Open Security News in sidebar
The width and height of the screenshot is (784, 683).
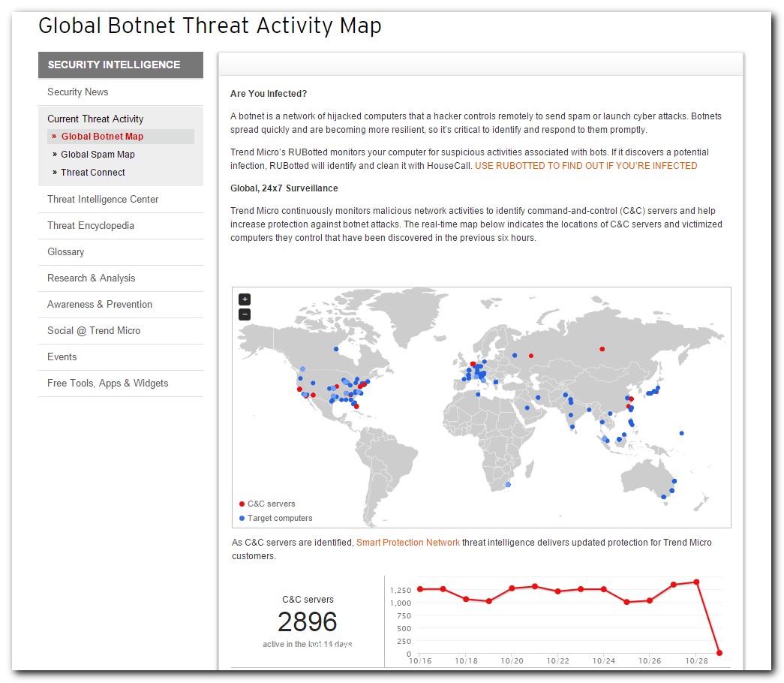(x=78, y=92)
